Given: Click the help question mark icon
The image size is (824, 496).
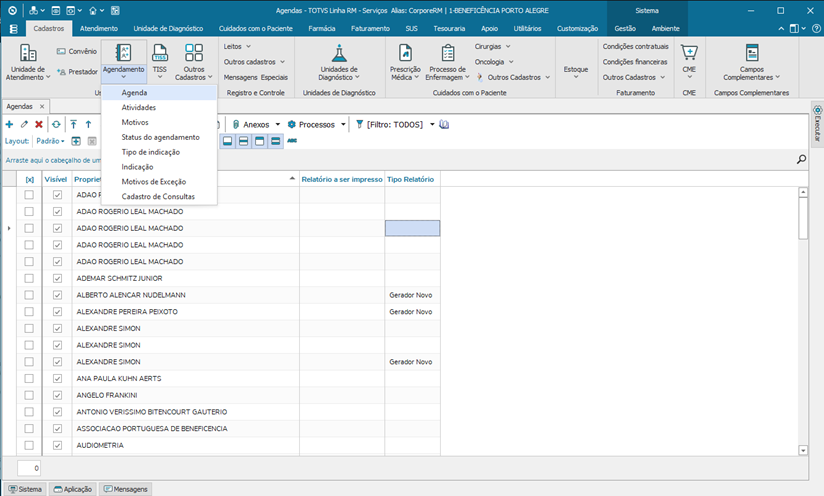Looking at the screenshot, I should (x=816, y=28).
